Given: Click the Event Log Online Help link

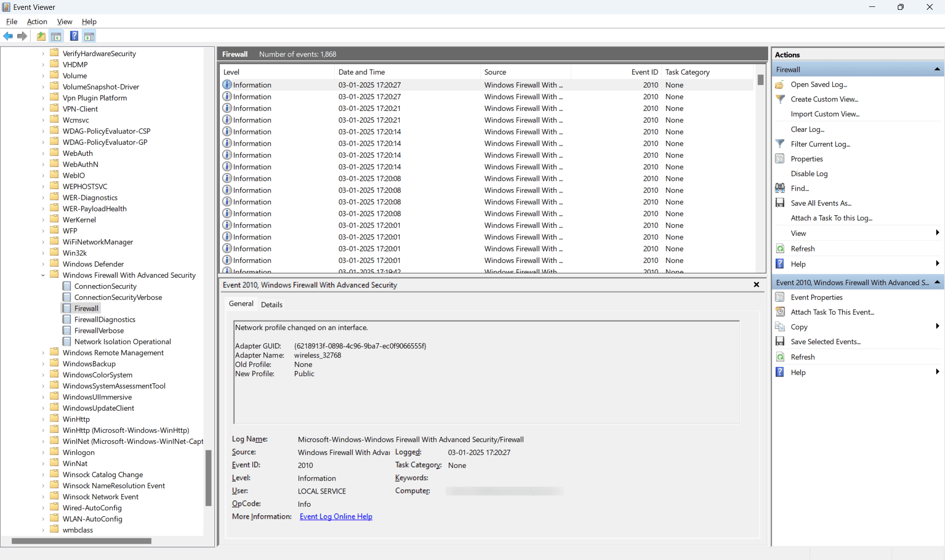Looking at the screenshot, I should click(x=336, y=516).
